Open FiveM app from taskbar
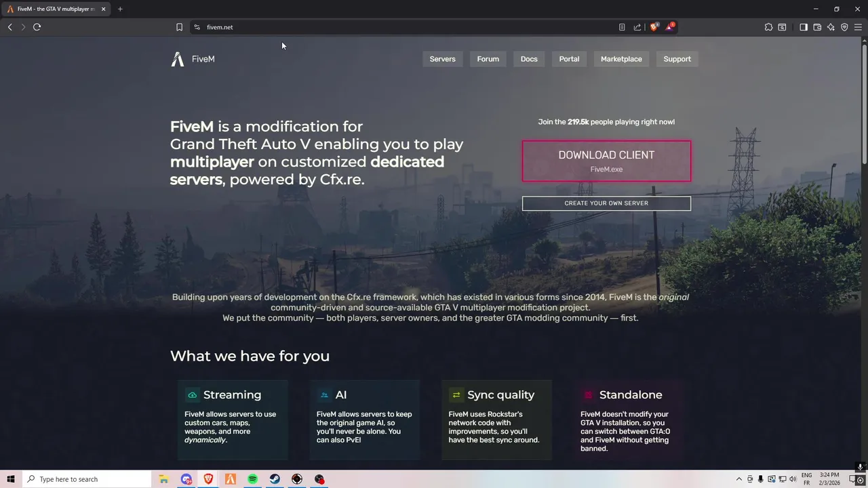868x488 pixels. pos(231,479)
